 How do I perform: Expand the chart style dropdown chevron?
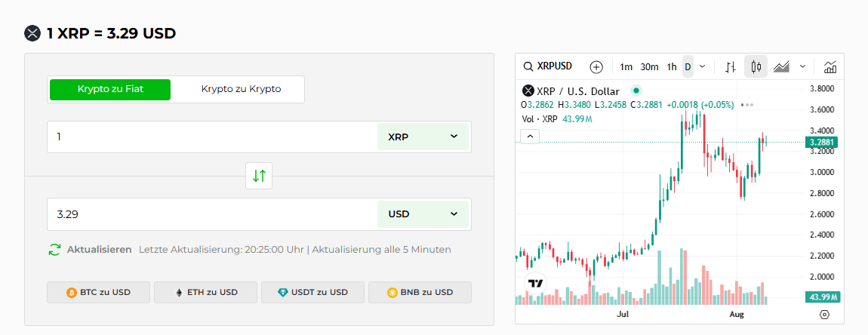click(x=802, y=67)
